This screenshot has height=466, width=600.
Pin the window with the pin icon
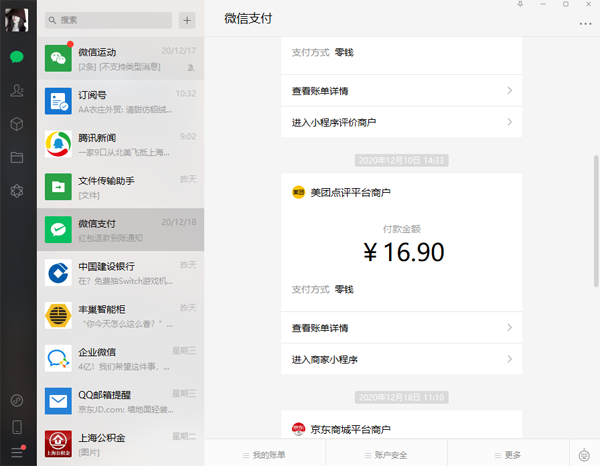click(520, 4)
